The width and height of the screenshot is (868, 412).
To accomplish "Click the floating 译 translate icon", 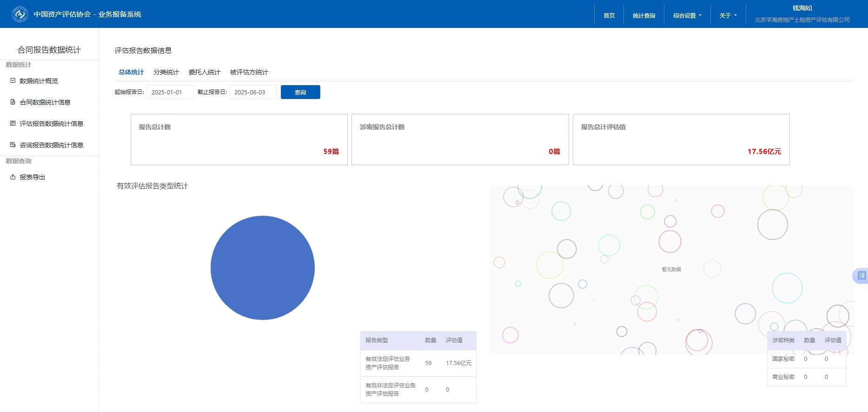I will click(861, 276).
